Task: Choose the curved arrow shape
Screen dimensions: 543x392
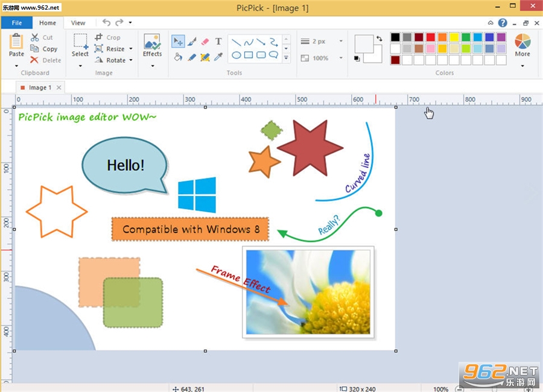Action: 273,42
